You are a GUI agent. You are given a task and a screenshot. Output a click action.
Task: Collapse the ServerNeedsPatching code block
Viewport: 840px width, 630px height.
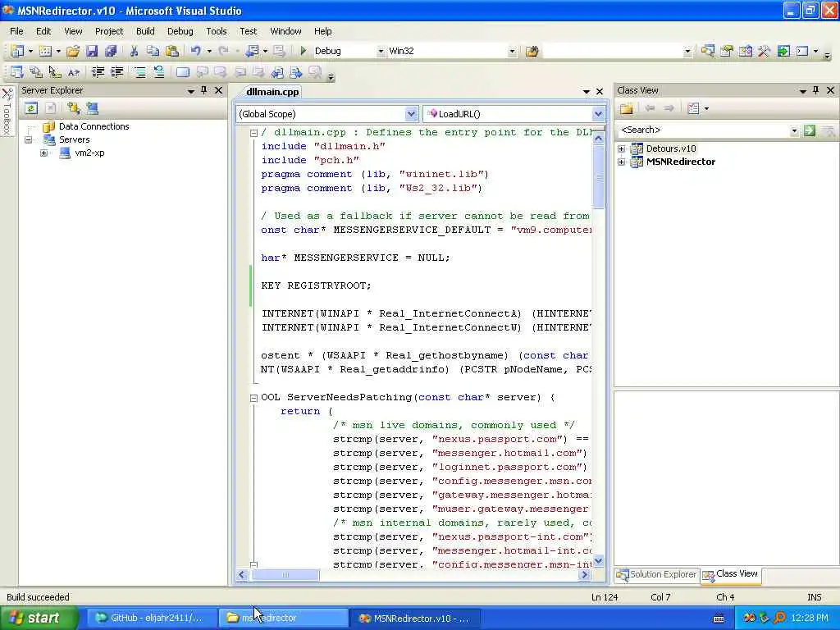click(254, 398)
